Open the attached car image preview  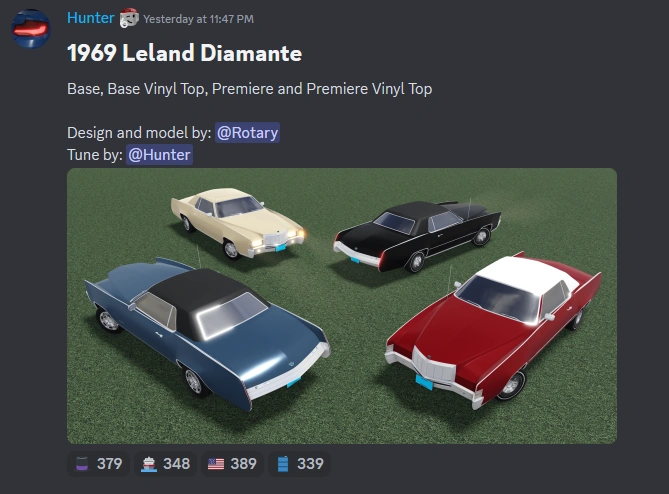pyautogui.click(x=342, y=306)
